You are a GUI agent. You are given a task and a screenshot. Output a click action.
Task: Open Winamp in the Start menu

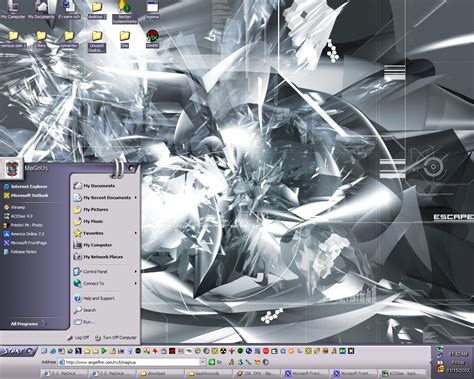pyautogui.click(x=14, y=207)
